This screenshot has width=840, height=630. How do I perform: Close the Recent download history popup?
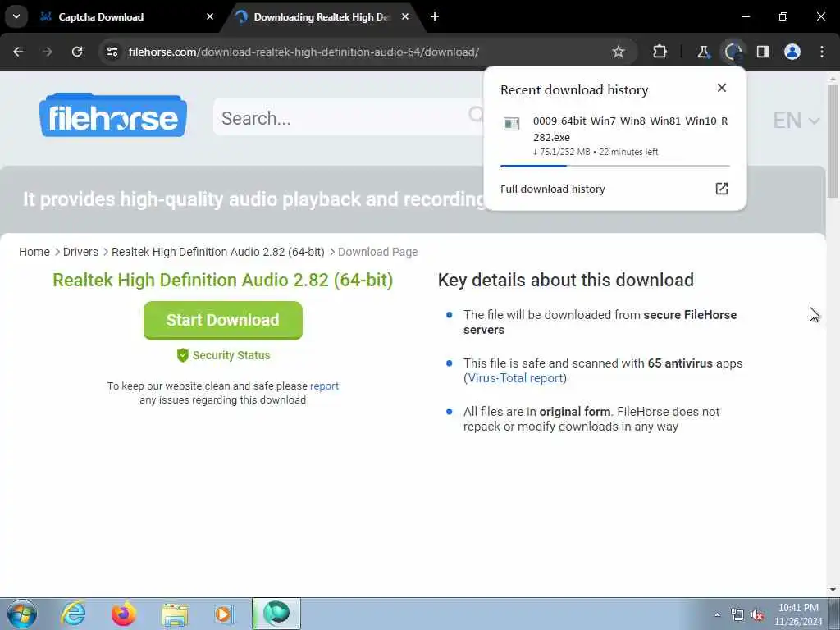pos(722,88)
